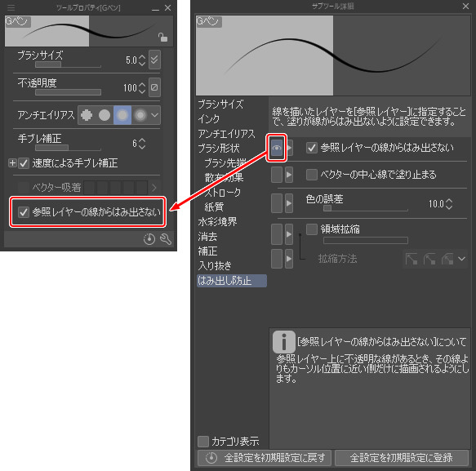This screenshot has width=476, height=471.
Task: Adjust 不透明度 slider
Action: [68, 92]
